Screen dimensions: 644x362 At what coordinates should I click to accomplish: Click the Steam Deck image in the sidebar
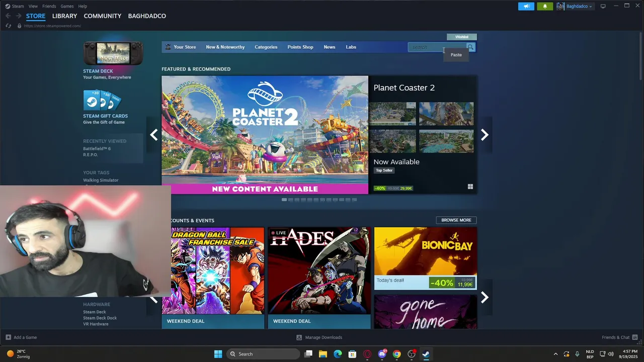point(113,53)
